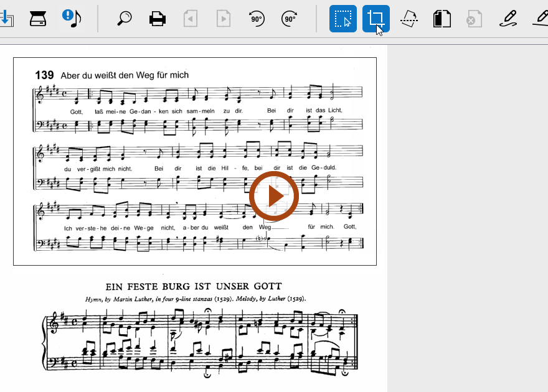Click the delete page icon
The width and height of the screenshot is (548, 392).
click(475, 19)
